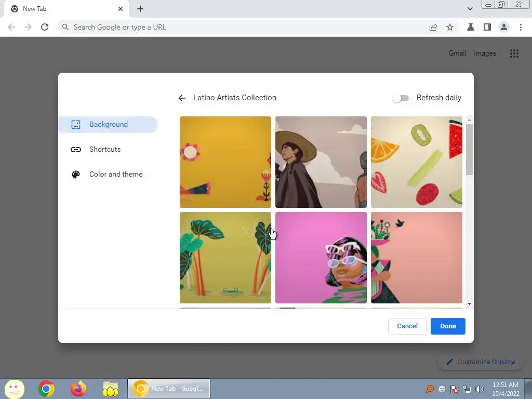
Task: Reload the current page
Action: coord(45,27)
